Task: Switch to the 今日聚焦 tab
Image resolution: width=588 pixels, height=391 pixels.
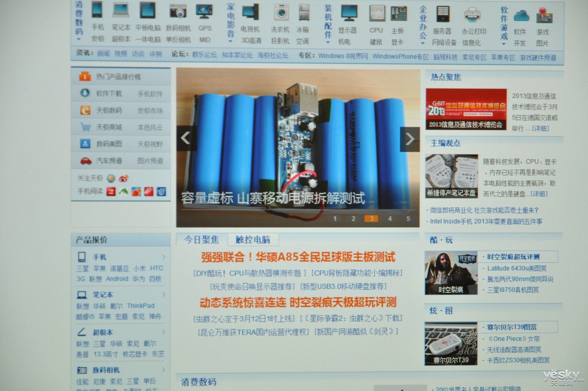Action: tap(201, 240)
